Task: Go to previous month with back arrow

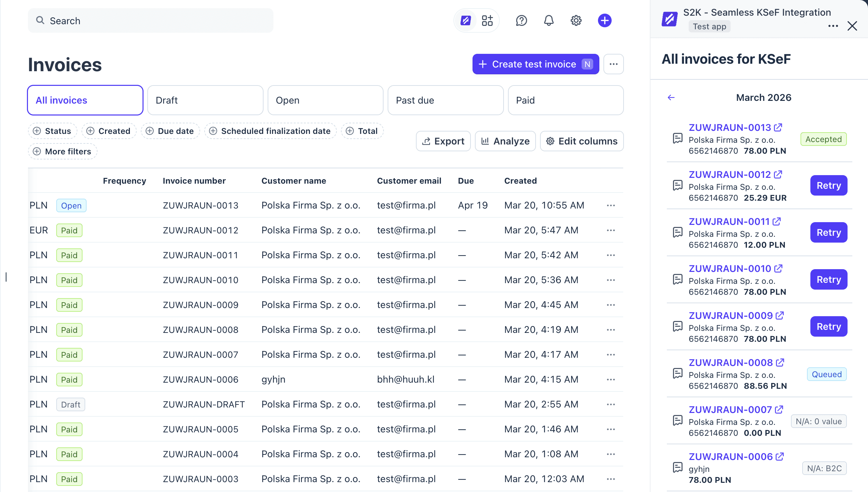Action: [x=671, y=98]
